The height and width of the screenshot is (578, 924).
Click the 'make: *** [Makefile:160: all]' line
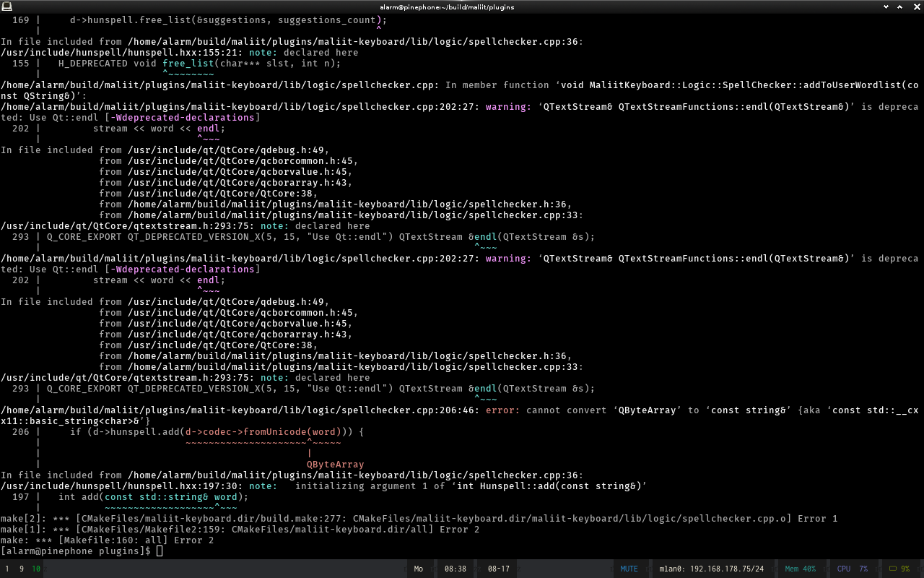107,540
